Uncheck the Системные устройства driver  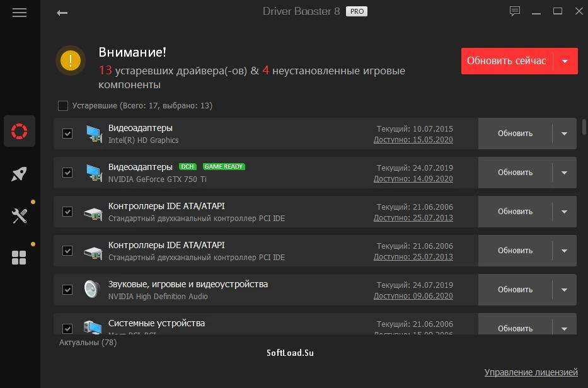tap(67, 328)
